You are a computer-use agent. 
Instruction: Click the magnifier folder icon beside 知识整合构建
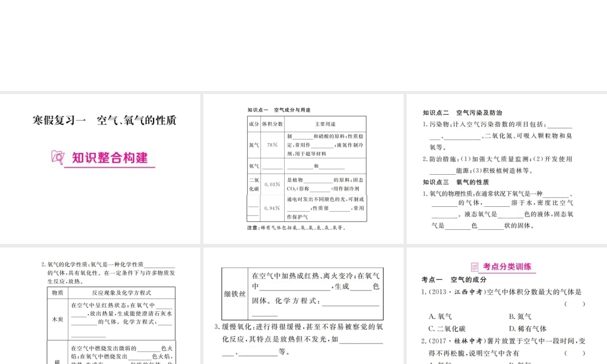tap(58, 158)
